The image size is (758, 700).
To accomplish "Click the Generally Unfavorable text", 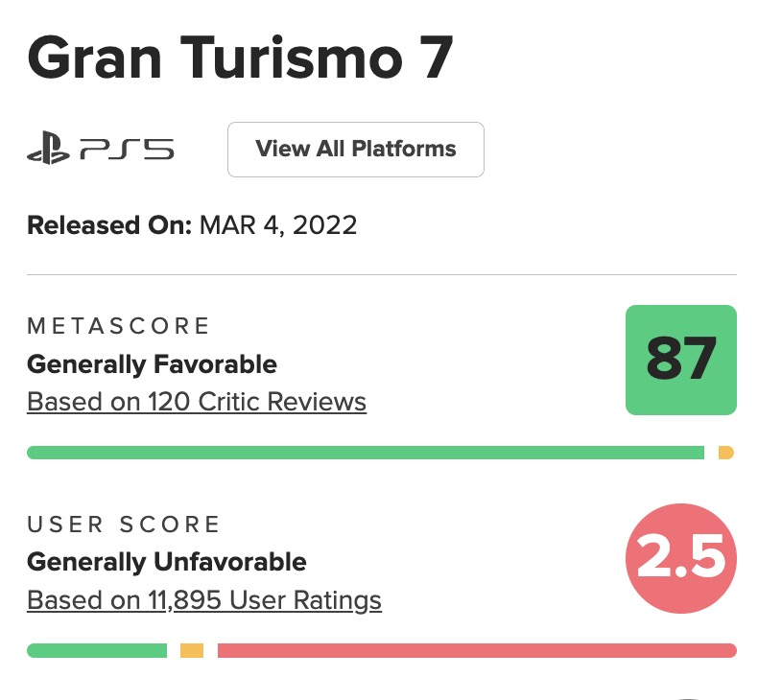I will (x=167, y=562).
